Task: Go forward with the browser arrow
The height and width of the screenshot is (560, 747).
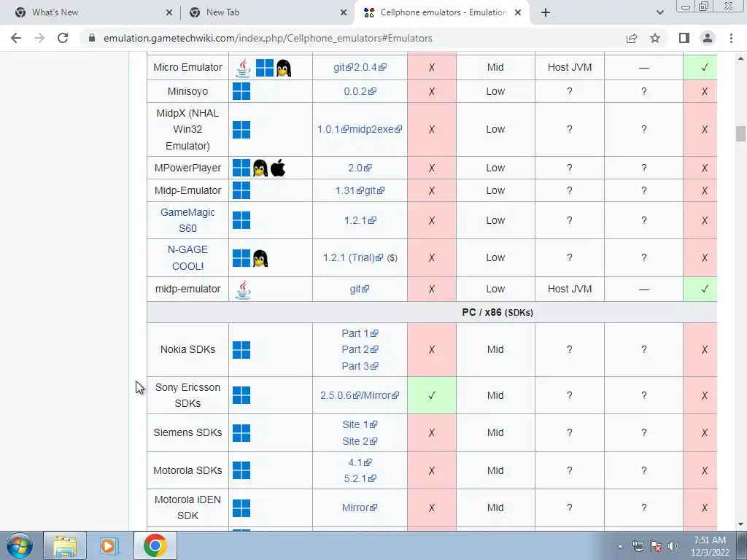Action: click(x=39, y=38)
